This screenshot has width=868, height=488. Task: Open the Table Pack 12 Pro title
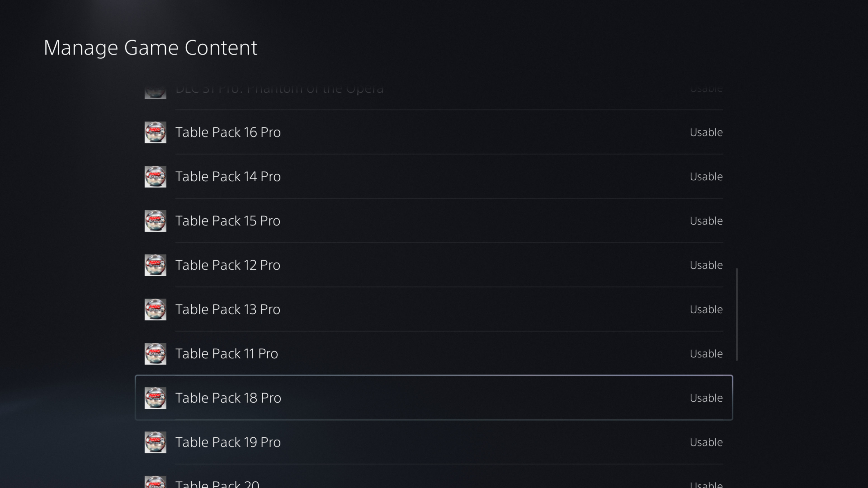pos(227,265)
